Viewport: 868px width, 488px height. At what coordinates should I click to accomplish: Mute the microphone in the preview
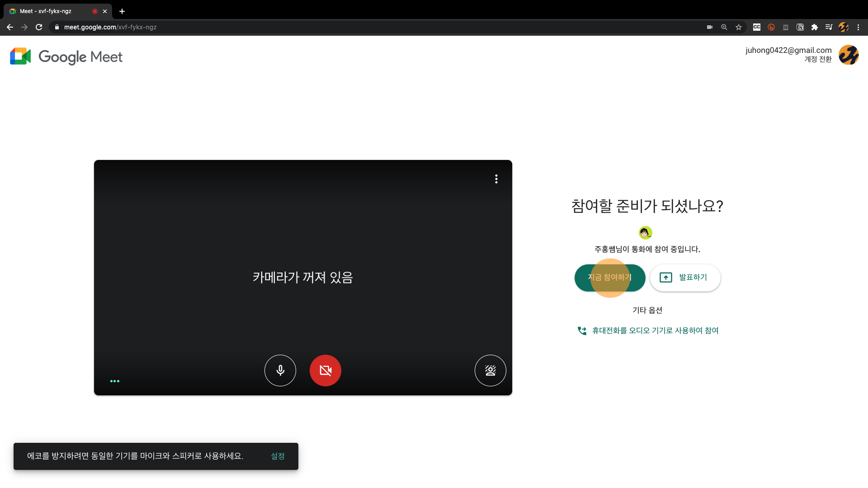coord(280,371)
